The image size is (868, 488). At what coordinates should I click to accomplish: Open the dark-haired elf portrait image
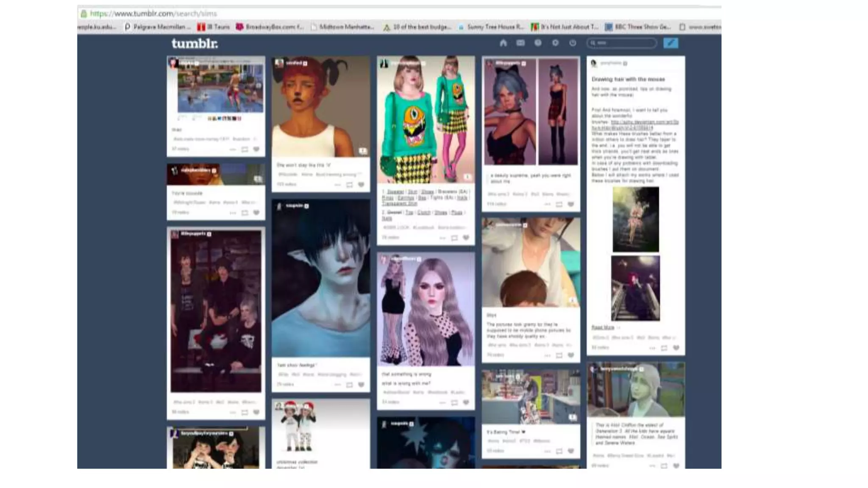coord(321,279)
